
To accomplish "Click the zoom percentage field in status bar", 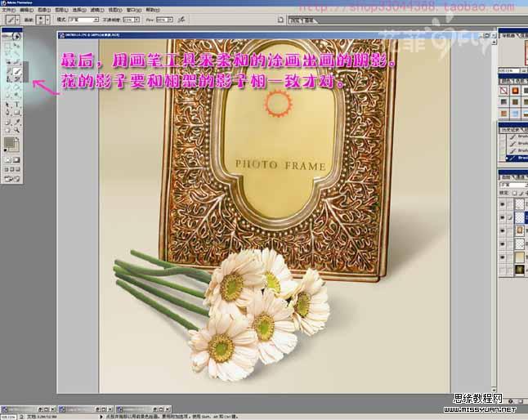I will pos(7,417).
